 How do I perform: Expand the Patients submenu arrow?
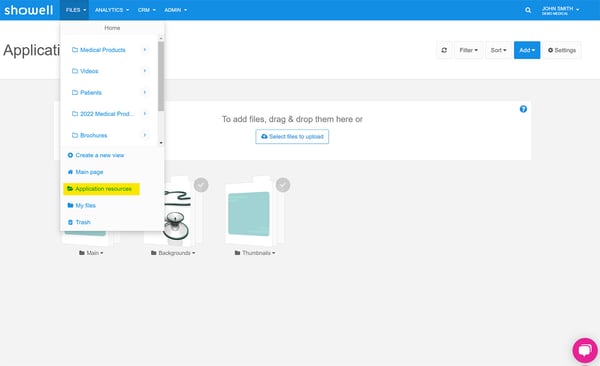(145, 92)
